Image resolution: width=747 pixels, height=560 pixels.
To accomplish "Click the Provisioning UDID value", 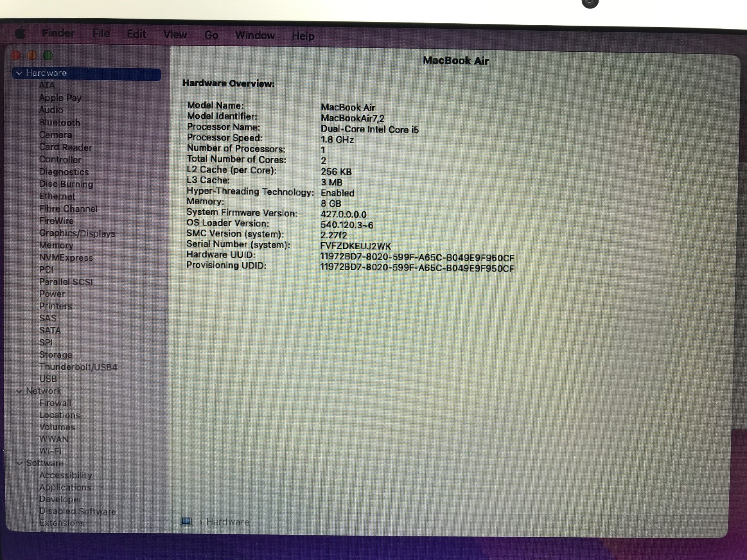I will click(x=417, y=268).
